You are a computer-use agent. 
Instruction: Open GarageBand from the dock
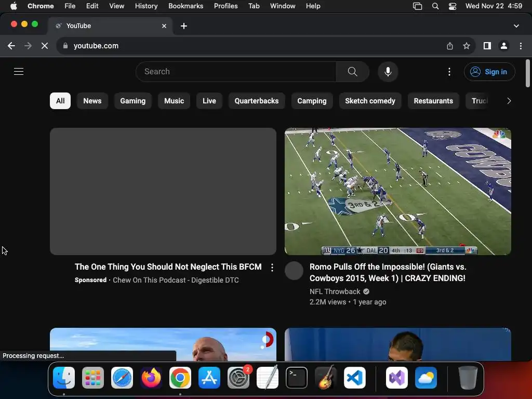326,378
